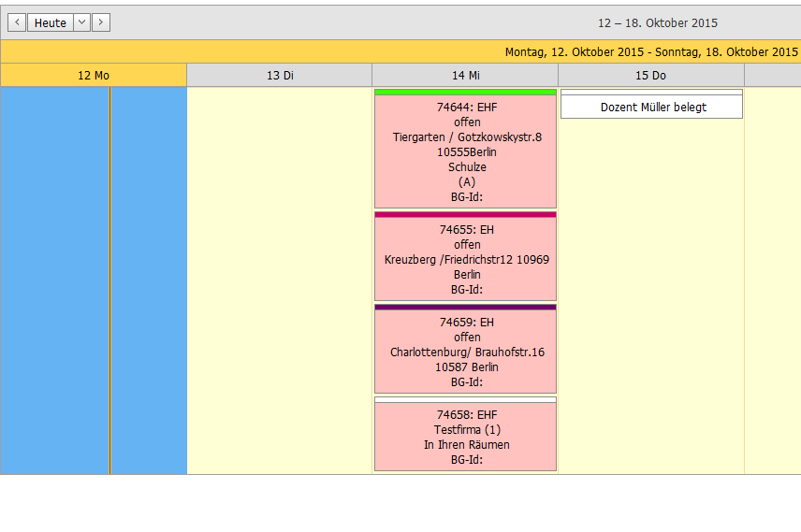Click the orange time marker in Monday column
This screenshot has height=532, width=801.
[109, 280]
